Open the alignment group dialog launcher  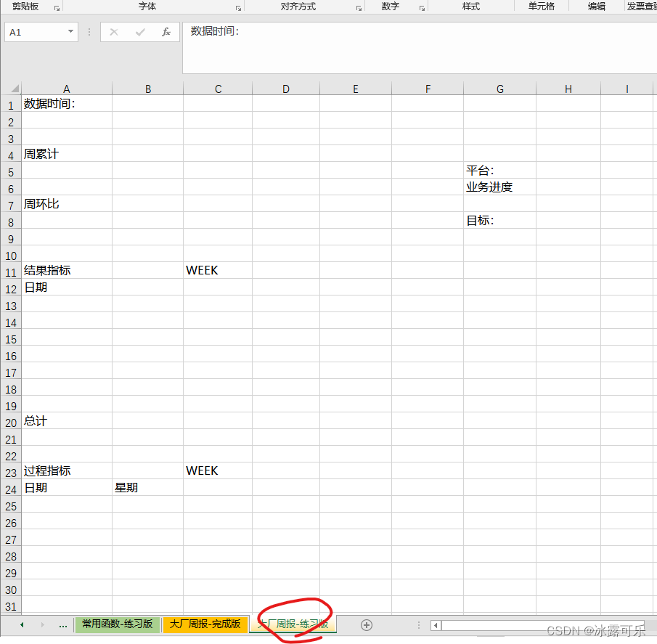359,9
